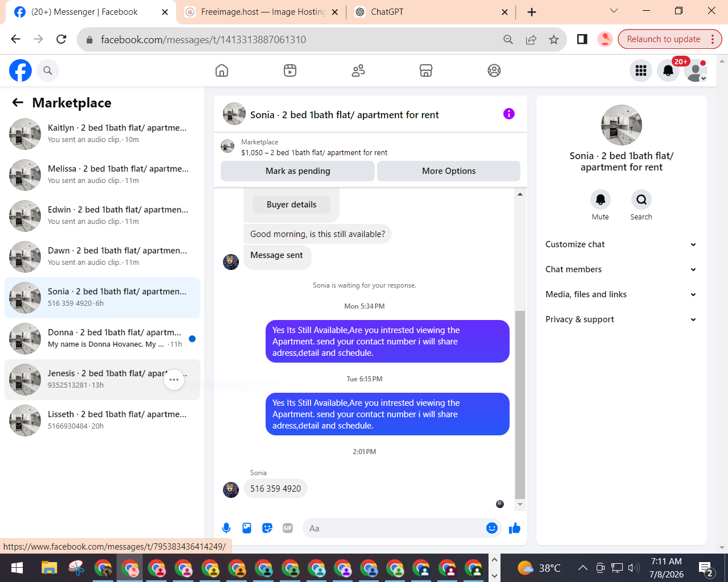Open the listing thumbnail in right panel
The width and height of the screenshot is (728, 582).
(622, 125)
